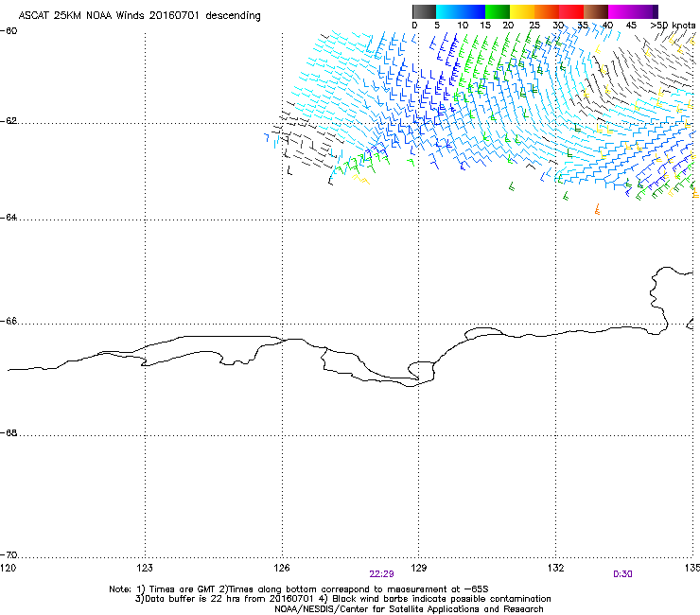Click the red 30-35 knots color band
700x615 pixels.
tap(571, 11)
